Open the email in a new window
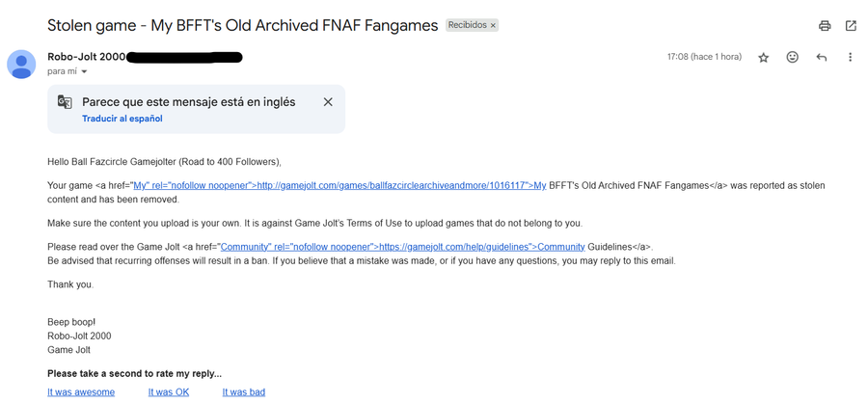 (x=851, y=25)
